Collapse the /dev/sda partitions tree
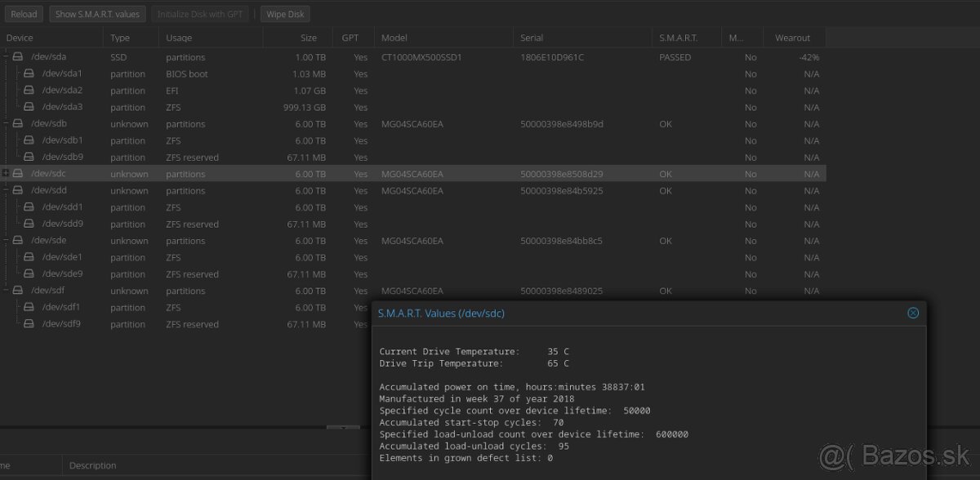980x480 pixels. [6, 57]
